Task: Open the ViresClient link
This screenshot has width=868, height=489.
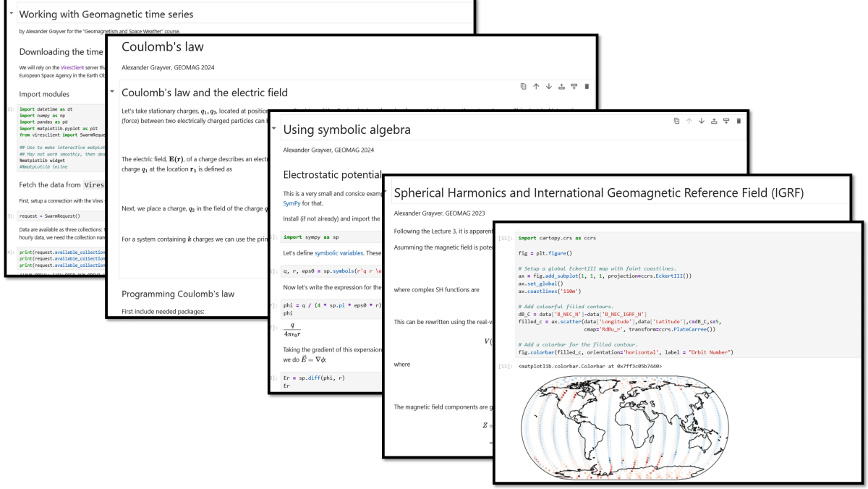Action: pyautogui.click(x=72, y=67)
